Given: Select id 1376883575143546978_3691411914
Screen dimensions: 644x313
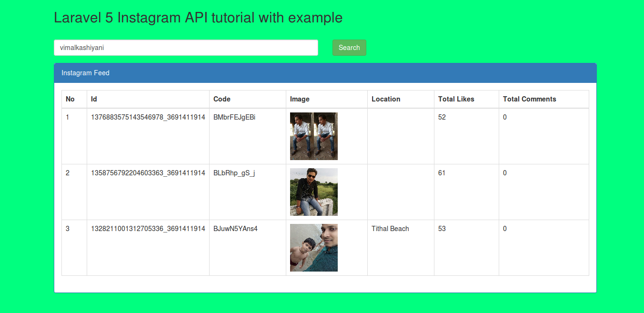Looking at the screenshot, I should click(x=148, y=117).
